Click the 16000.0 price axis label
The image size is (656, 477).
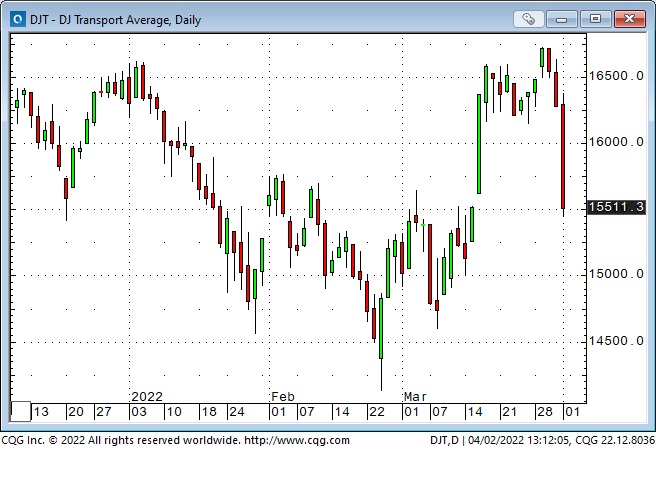pos(616,142)
